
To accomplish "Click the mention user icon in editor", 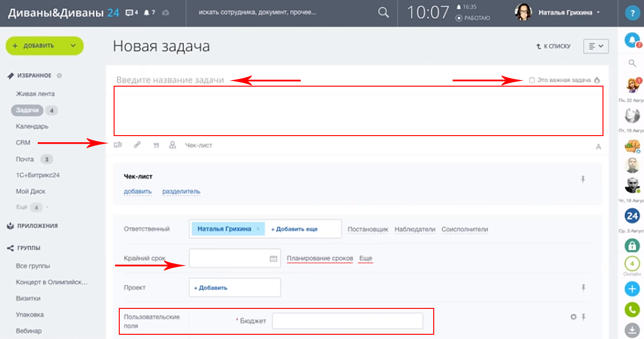I will (x=173, y=145).
